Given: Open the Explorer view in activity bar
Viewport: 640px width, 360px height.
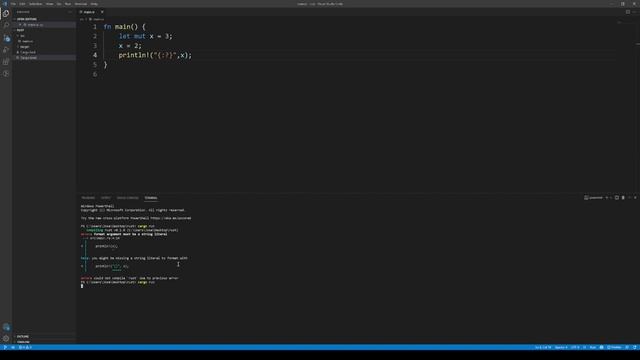Looking at the screenshot, I should point(6,13).
